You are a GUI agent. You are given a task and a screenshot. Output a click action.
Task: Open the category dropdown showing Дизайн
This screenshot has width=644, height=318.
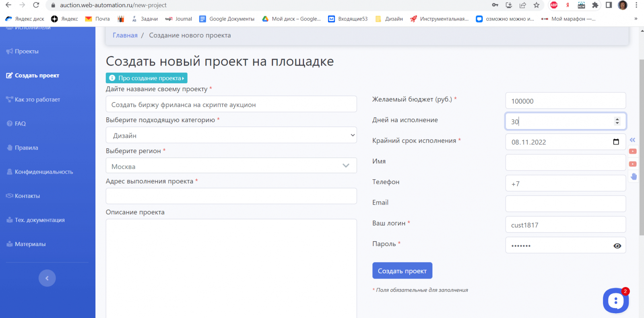tap(231, 135)
